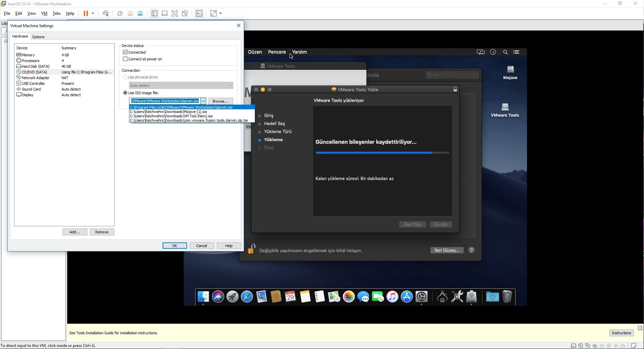The width and height of the screenshot is (644, 349).
Task: Click the Pause VM toolbar button
Action: coord(85,13)
